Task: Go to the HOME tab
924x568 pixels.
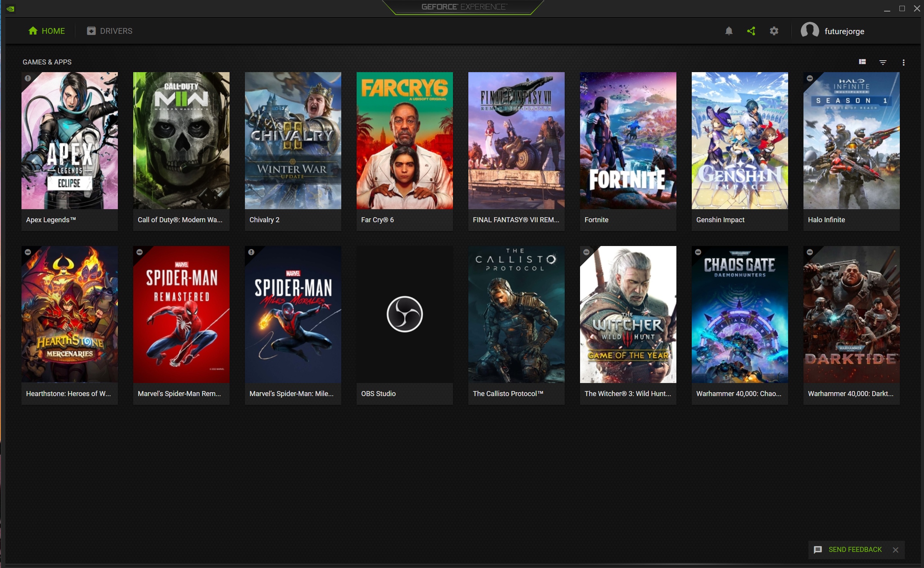Action: tap(46, 31)
